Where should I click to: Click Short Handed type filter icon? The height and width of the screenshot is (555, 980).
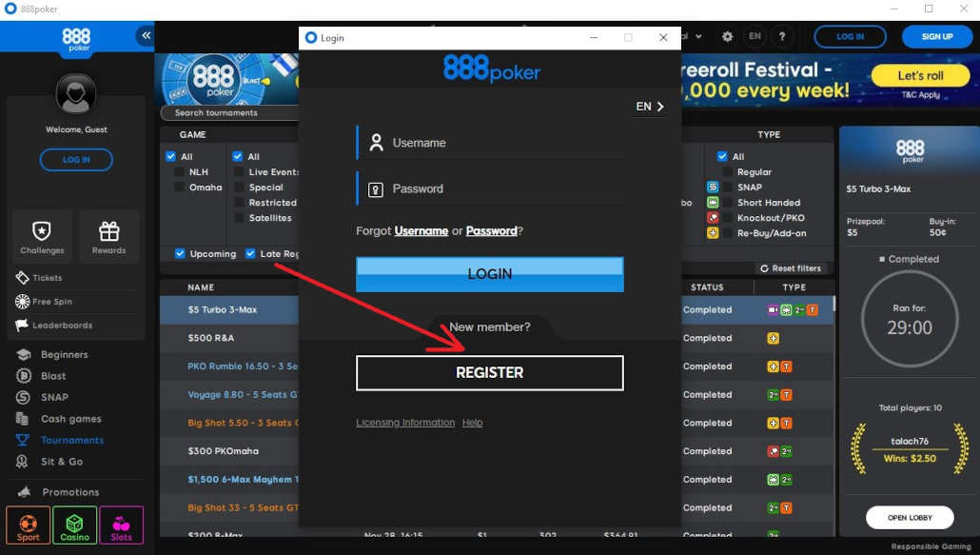(713, 203)
